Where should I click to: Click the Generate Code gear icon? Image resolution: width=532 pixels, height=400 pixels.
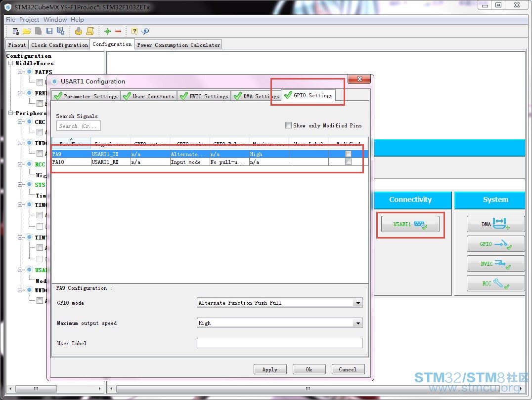click(79, 31)
